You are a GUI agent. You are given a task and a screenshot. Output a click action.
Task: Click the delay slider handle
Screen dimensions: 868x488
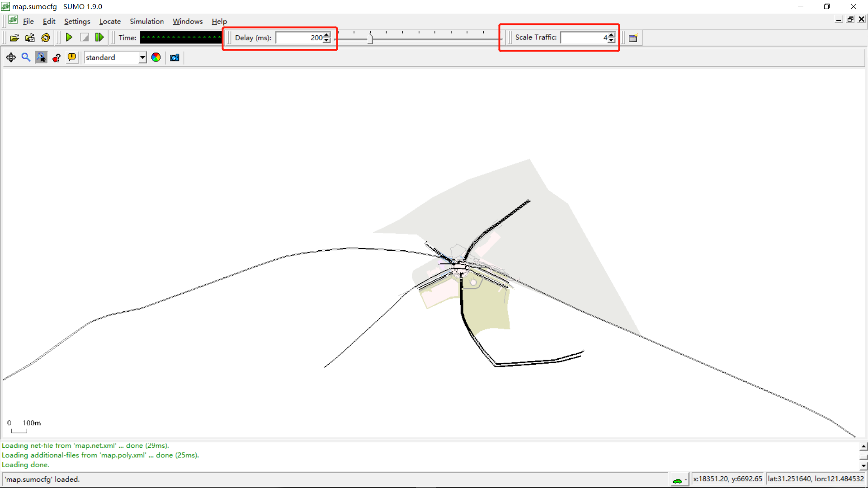tap(370, 38)
